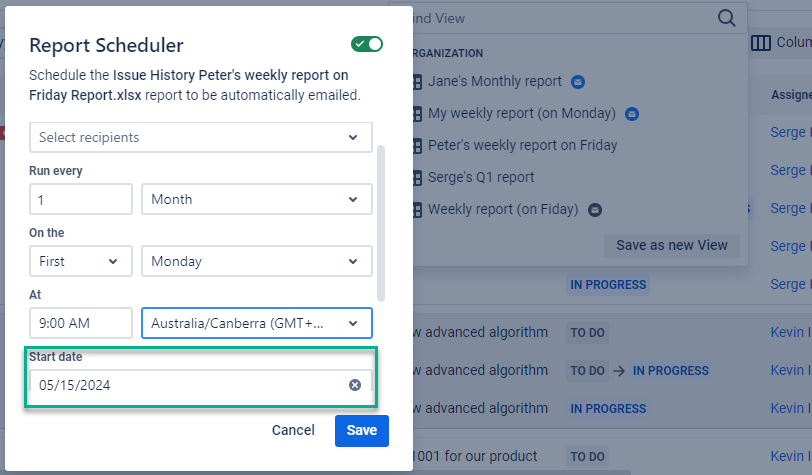Toggle the Report Scheduler enable switch
Viewport: 812px width, 475px height.
coord(366,44)
